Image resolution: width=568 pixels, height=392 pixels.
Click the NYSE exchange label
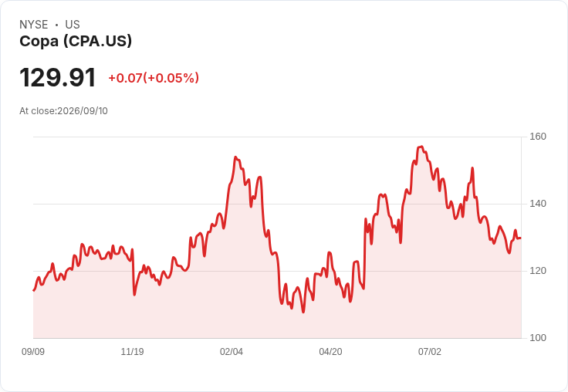(x=34, y=25)
